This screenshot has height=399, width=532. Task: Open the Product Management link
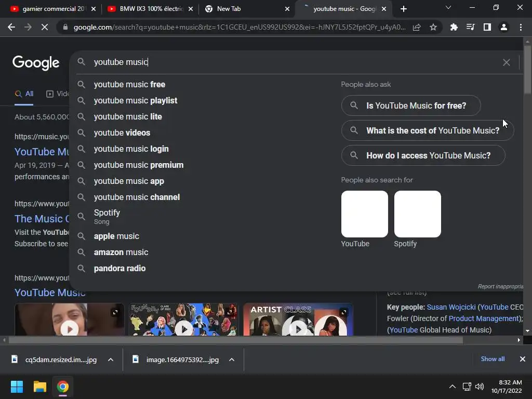click(484, 318)
